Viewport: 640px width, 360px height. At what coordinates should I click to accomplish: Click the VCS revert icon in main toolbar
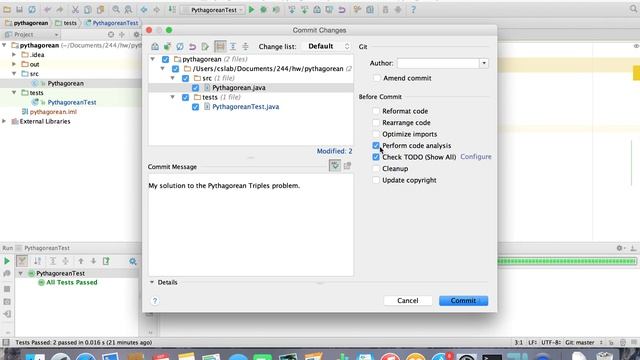[x=342, y=9]
